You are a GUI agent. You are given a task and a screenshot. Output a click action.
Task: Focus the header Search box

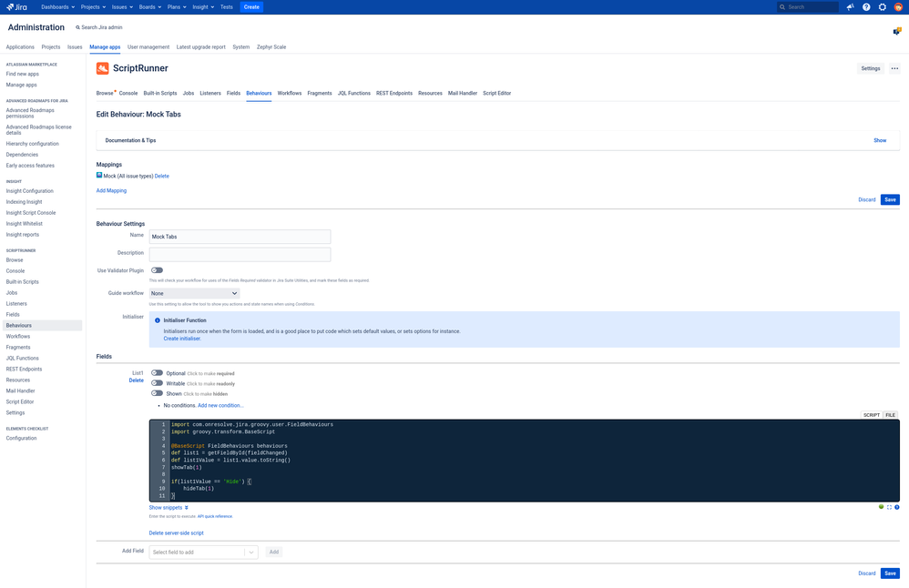[808, 7]
